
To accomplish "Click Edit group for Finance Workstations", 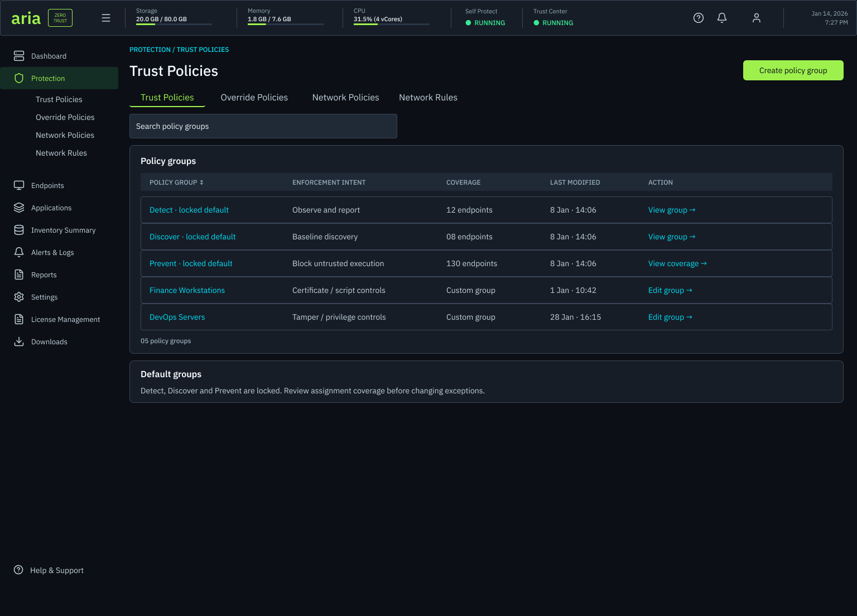I will [x=670, y=290].
